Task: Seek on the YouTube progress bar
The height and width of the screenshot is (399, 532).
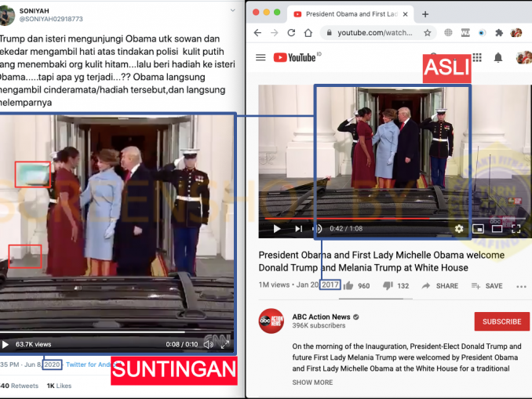Action: [x=395, y=219]
